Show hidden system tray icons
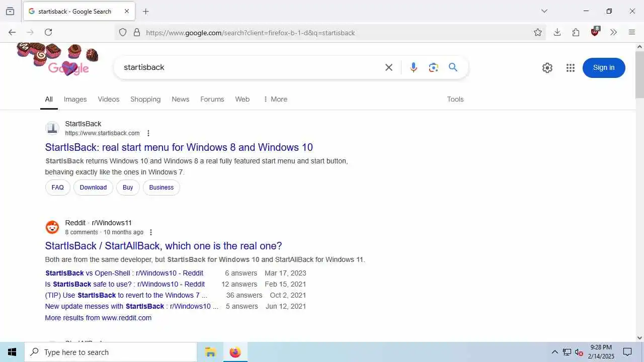 tap(554, 352)
